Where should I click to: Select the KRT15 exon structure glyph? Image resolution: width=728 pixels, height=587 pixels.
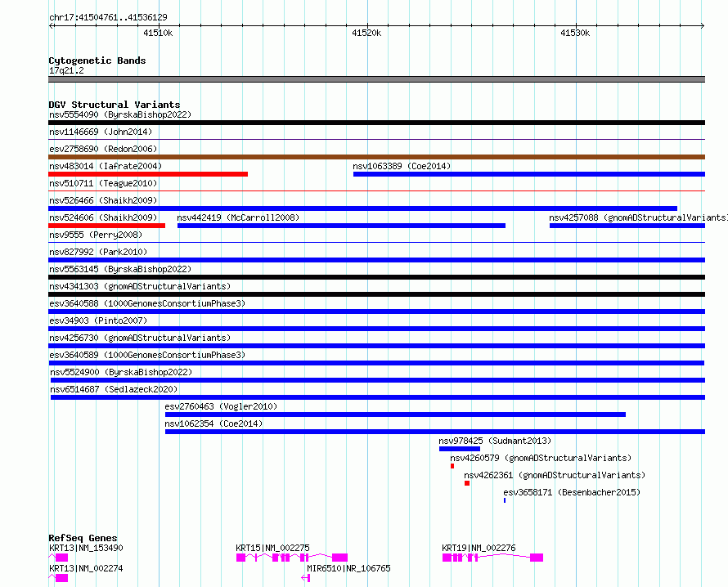[x=292, y=558]
